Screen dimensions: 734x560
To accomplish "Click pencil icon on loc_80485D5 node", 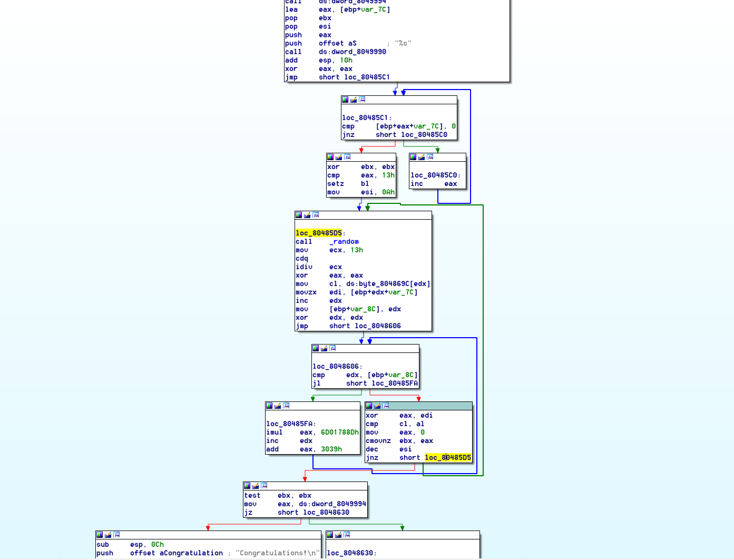I will pyautogui.click(x=307, y=215).
